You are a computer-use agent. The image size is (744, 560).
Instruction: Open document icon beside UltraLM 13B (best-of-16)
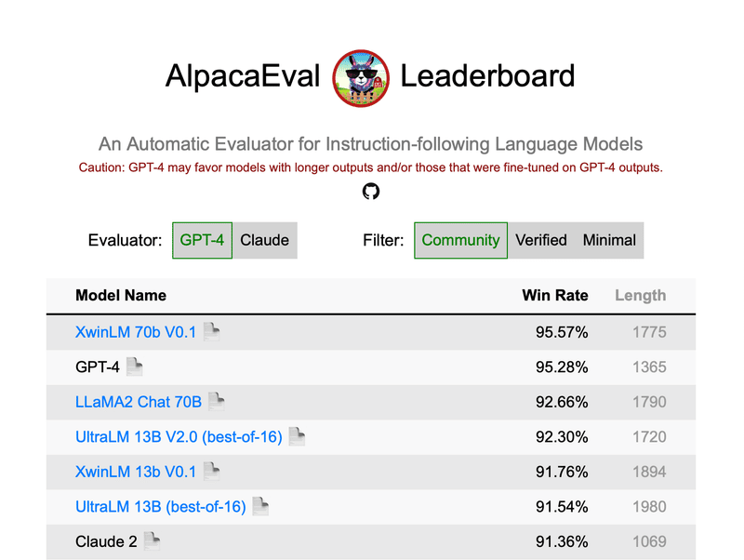tap(261, 506)
